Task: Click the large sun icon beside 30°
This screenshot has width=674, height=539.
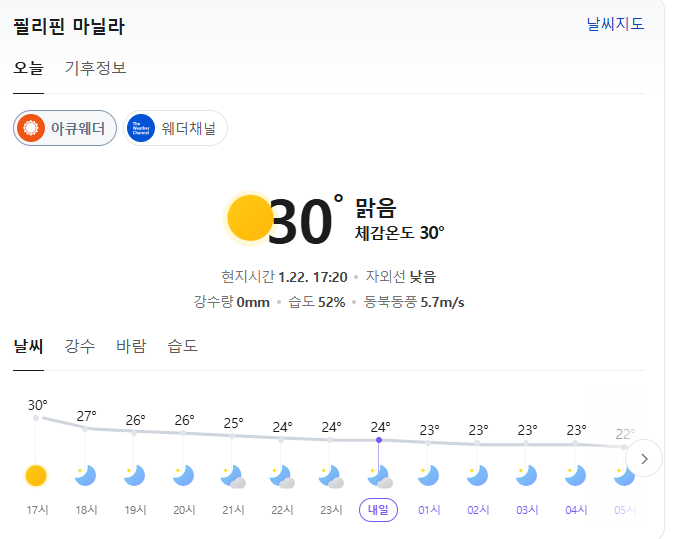Action: pyautogui.click(x=248, y=219)
